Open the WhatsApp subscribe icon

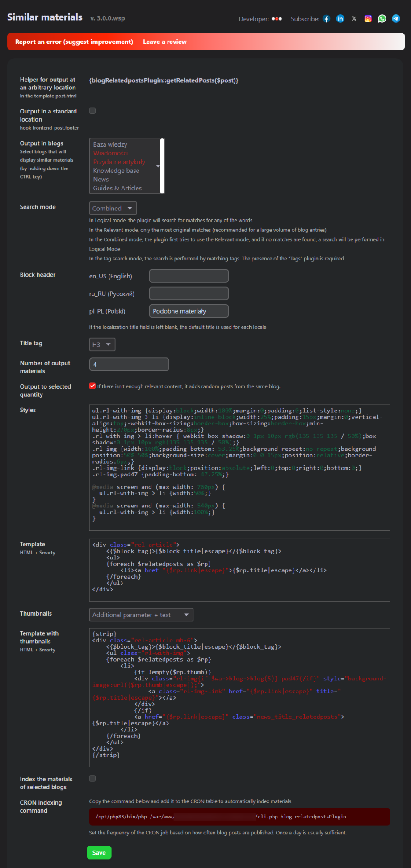point(382,19)
